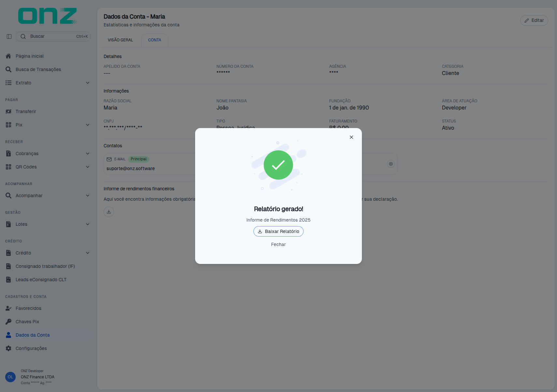557x392 pixels.
Task: Click the Lotes file icon
Action: [8, 224]
